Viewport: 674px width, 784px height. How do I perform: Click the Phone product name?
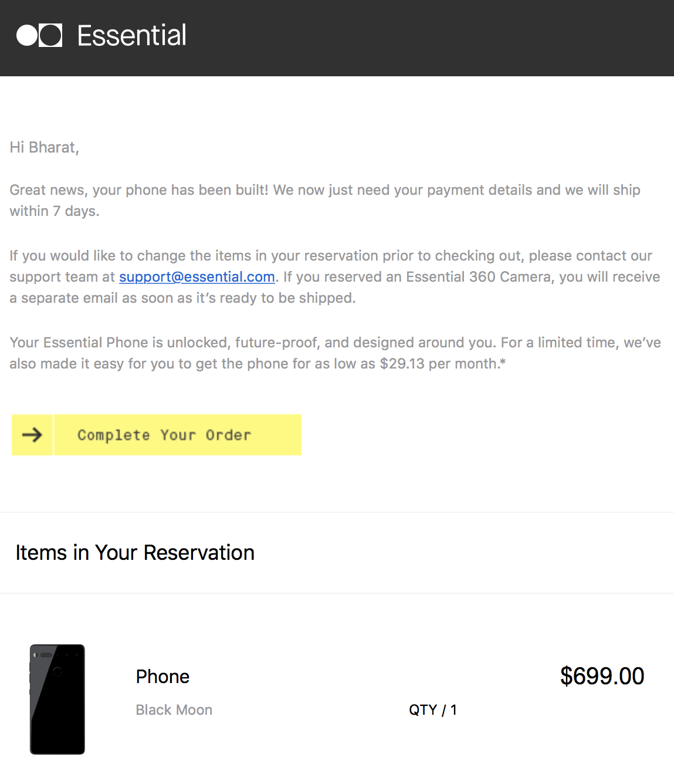pos(162,677)
